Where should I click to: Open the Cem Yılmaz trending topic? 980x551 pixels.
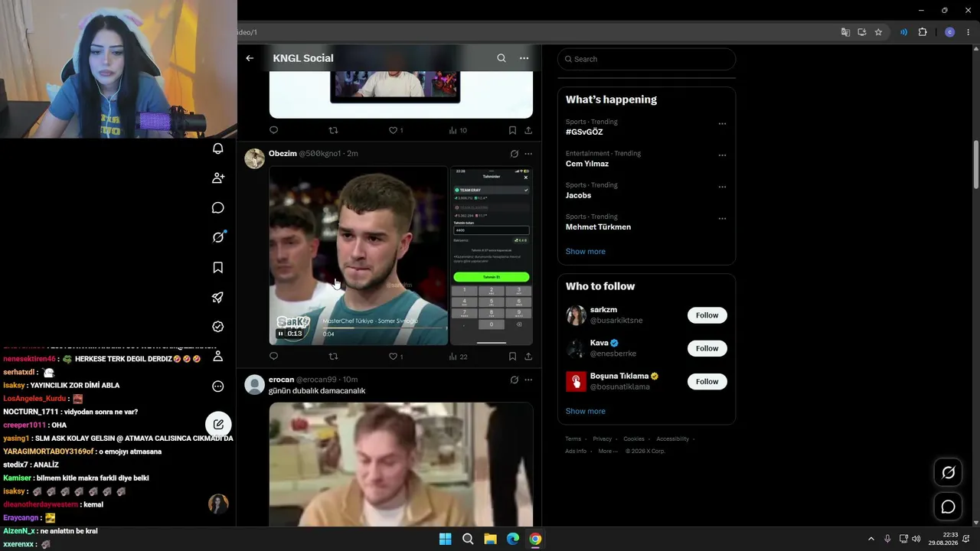click(x=587, y=164)
